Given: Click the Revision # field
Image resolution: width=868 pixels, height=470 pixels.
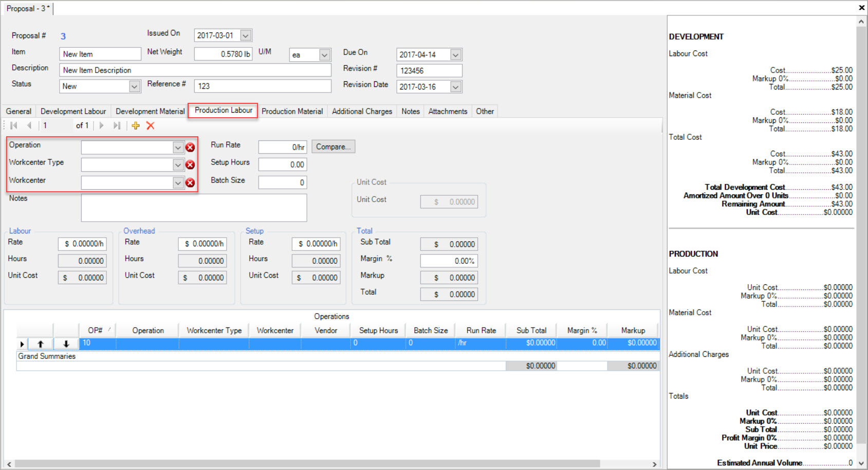Looking at the screenshot, I should pyautogui.click(x=429, y=70).
